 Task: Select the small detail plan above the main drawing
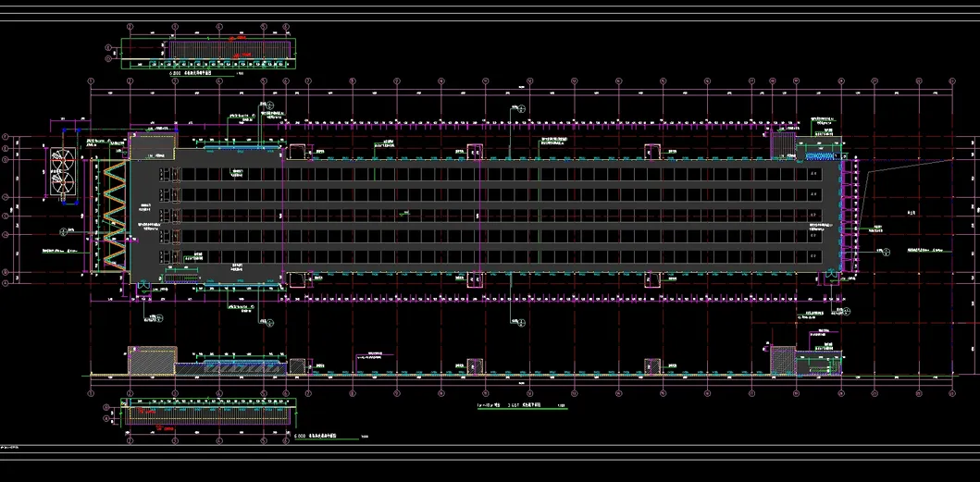click(x=208, y=53)
